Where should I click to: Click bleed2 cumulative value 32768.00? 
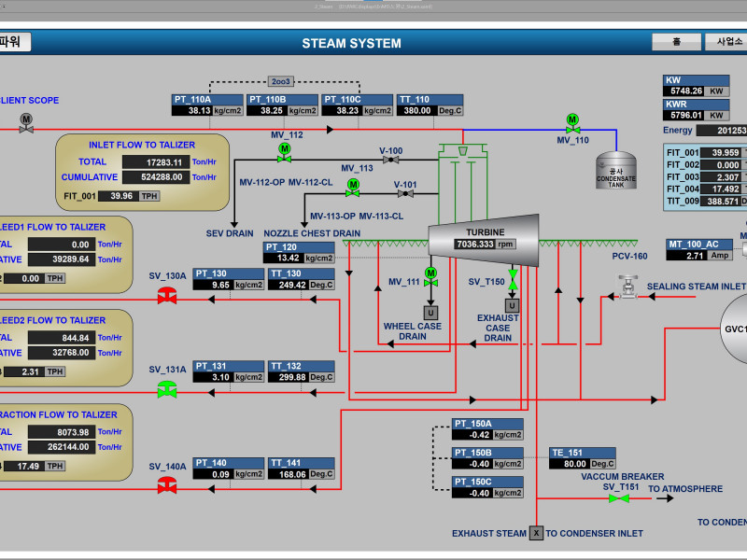click(62, 353)
